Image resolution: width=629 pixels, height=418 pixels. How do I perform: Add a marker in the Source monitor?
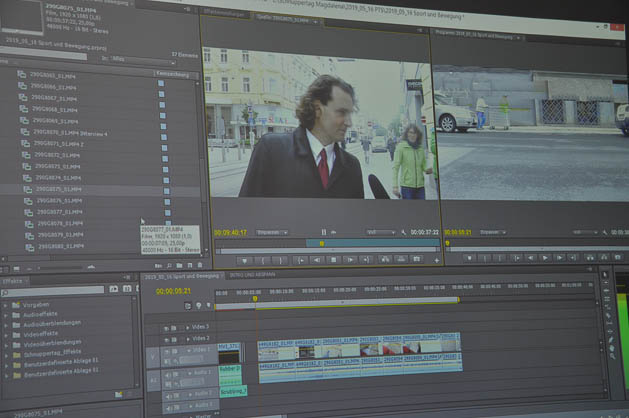[244, 261]
